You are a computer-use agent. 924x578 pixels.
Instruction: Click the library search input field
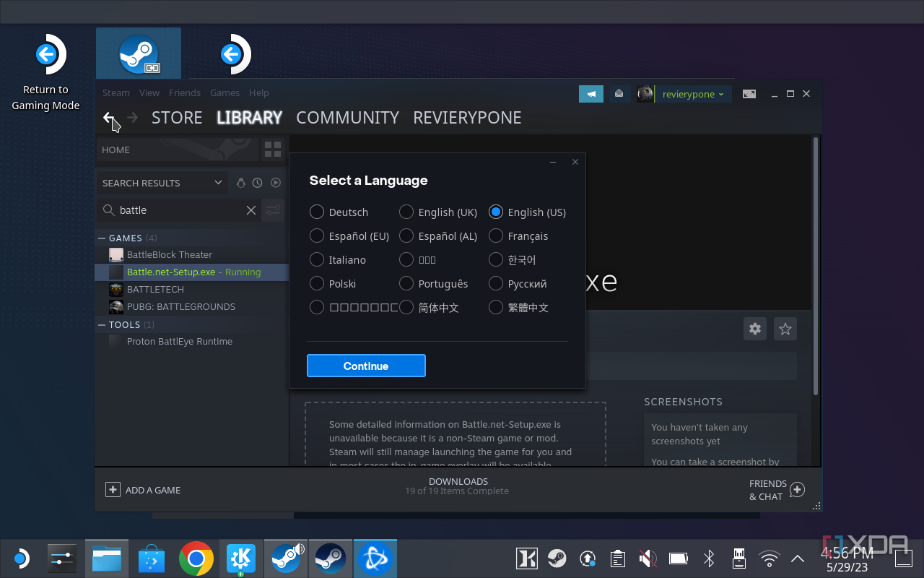(179, 210)
